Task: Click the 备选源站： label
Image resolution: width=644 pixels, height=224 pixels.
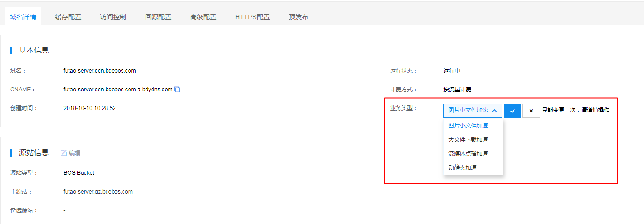Action: [24, 210]
